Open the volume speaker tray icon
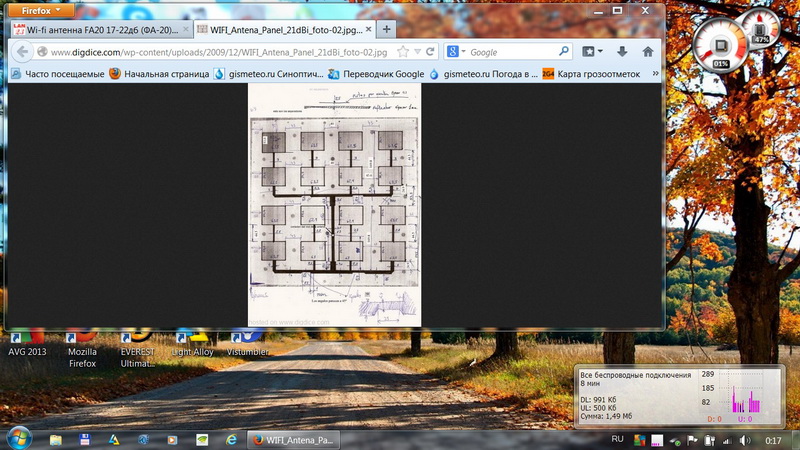Viewport: 800px width, 450px height. pyautogui.click(x=745, y=440)
